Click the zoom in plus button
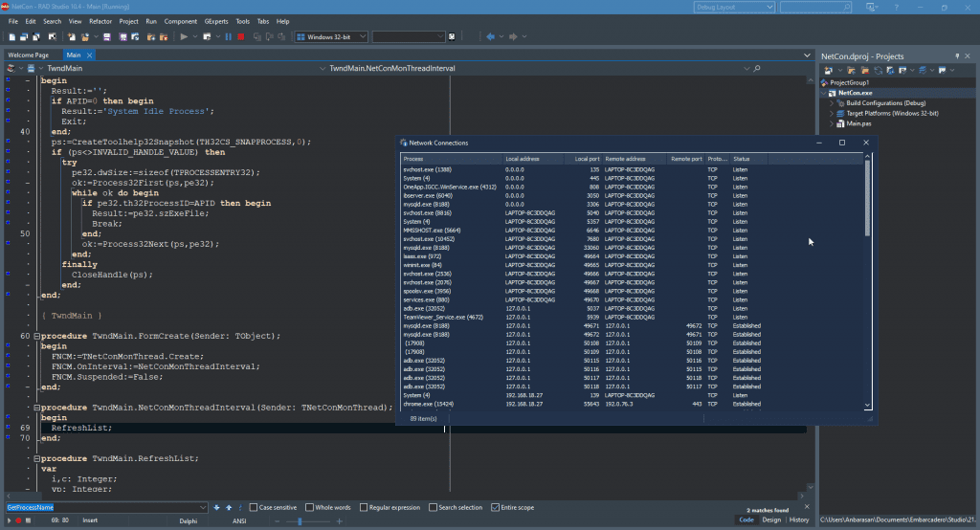980x530 pixels. tap(340, 520)
